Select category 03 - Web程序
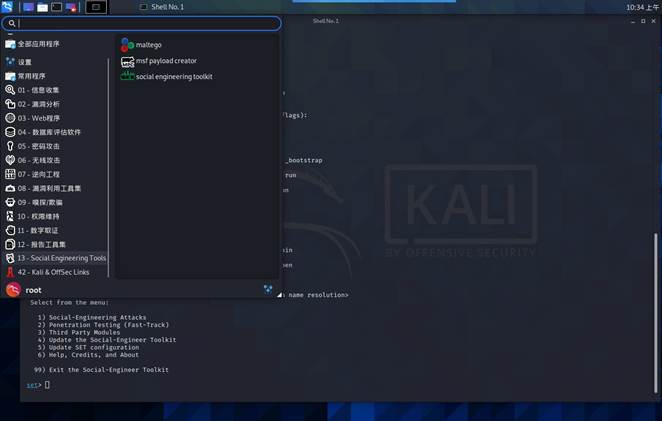The image size is (662, 421). pos(33,118)
